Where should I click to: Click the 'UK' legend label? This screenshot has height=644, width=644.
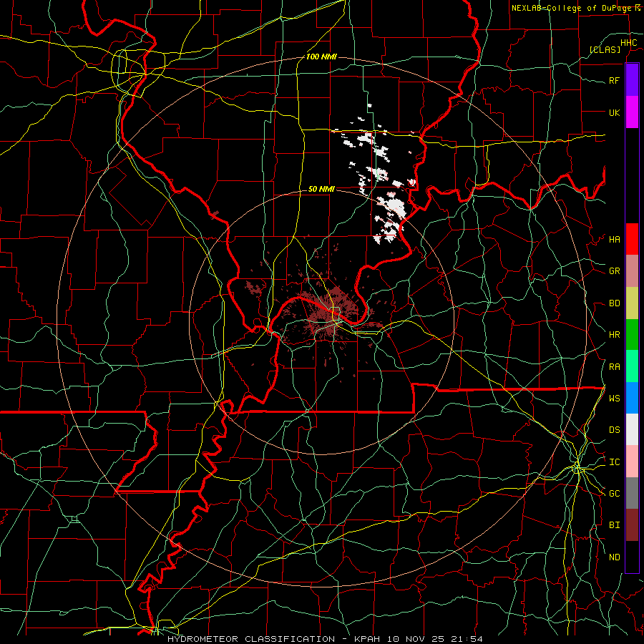point(614,113)
